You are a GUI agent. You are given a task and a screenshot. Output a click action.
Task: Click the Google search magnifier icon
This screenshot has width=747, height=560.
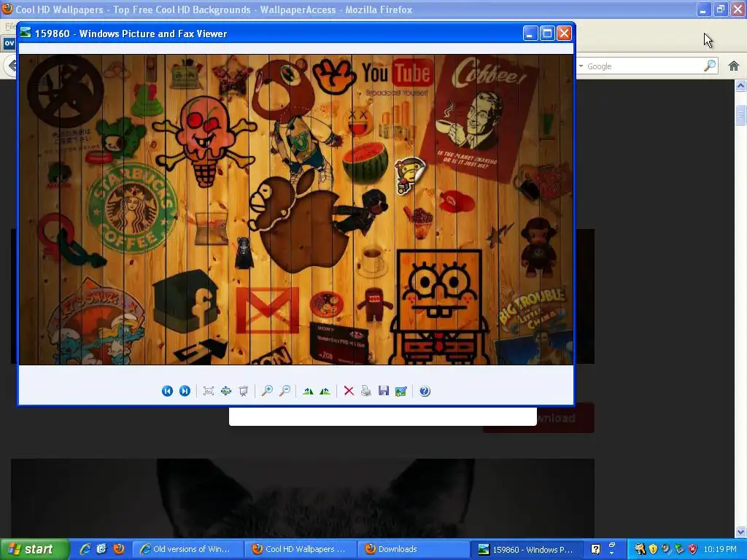tap(710, 66)
